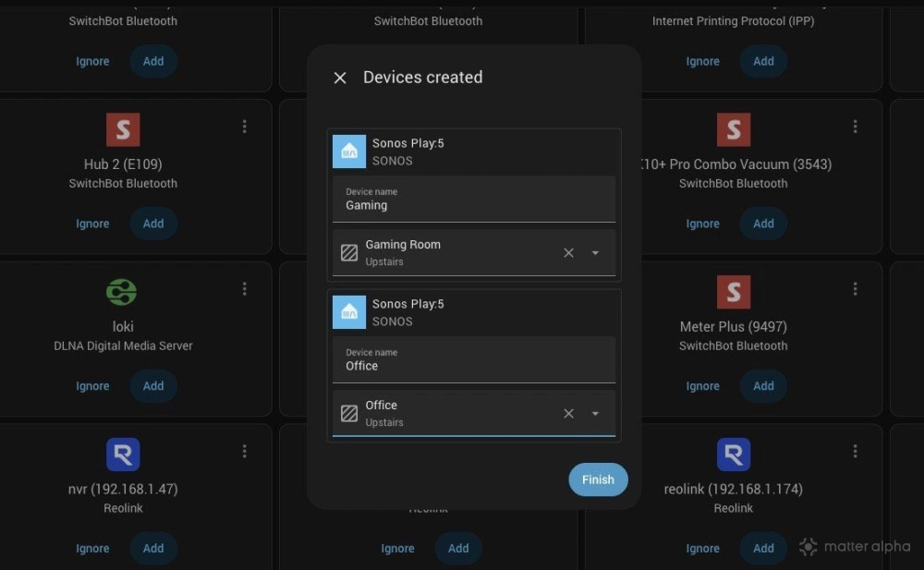Open the Gaming Room area dropdown

[596, 251]
